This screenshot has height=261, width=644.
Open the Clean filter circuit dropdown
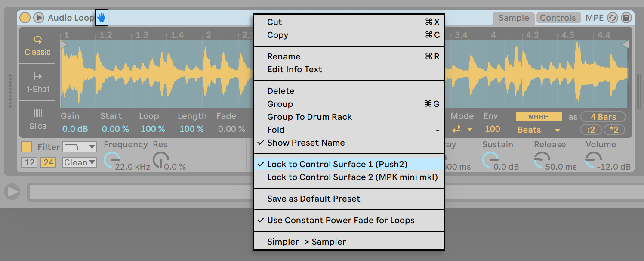pyautogui.click(x=80, y=162)
